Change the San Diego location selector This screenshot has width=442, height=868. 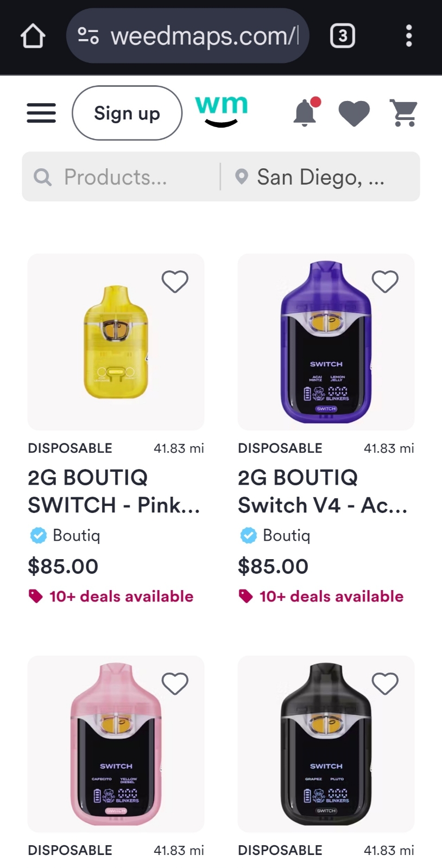(320, 177)
